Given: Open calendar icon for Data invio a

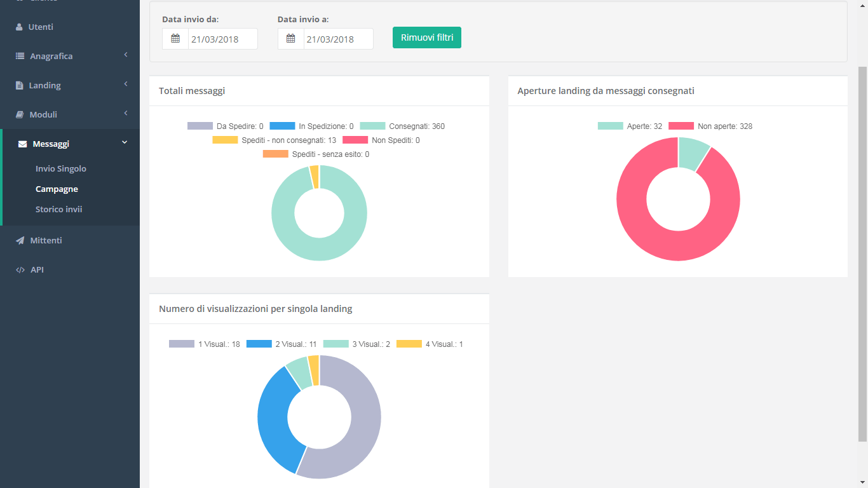Looking at the screenshot, I should (x=291, y=39).
